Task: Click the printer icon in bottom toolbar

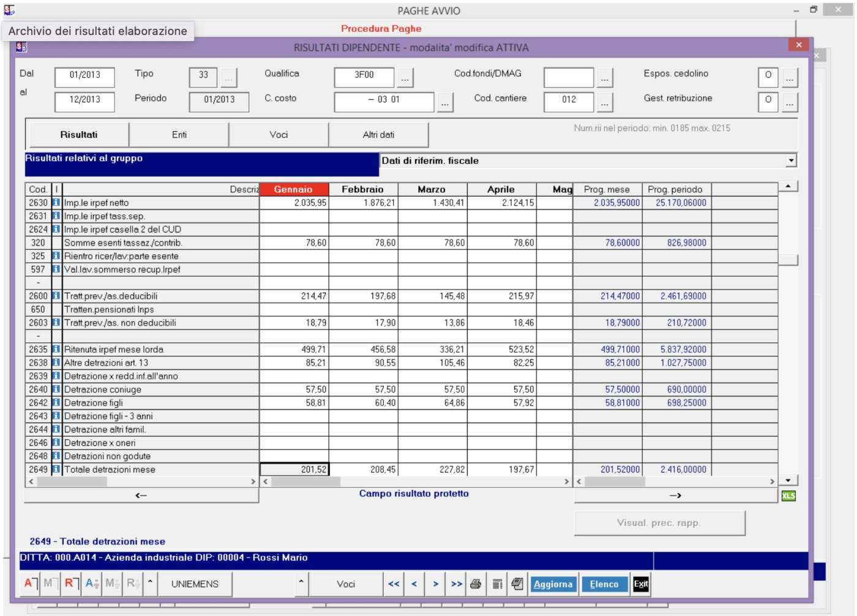Action: [x=476, y=584]
